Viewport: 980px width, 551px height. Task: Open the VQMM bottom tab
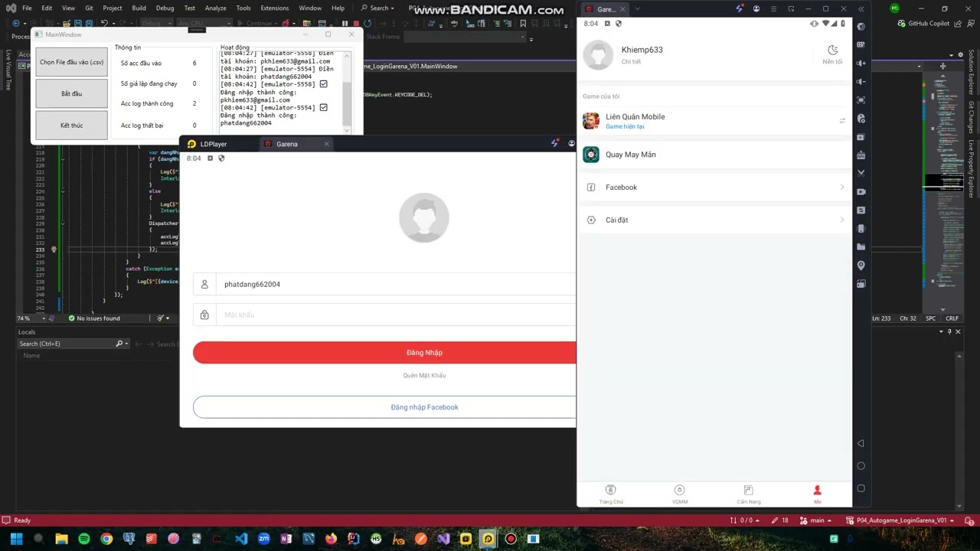pos(679,494)
